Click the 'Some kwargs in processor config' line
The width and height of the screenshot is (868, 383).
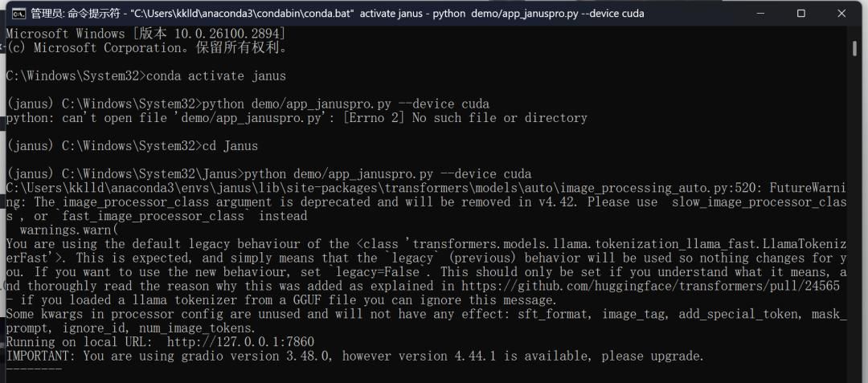pyautogui.click(x=426, y=314)
